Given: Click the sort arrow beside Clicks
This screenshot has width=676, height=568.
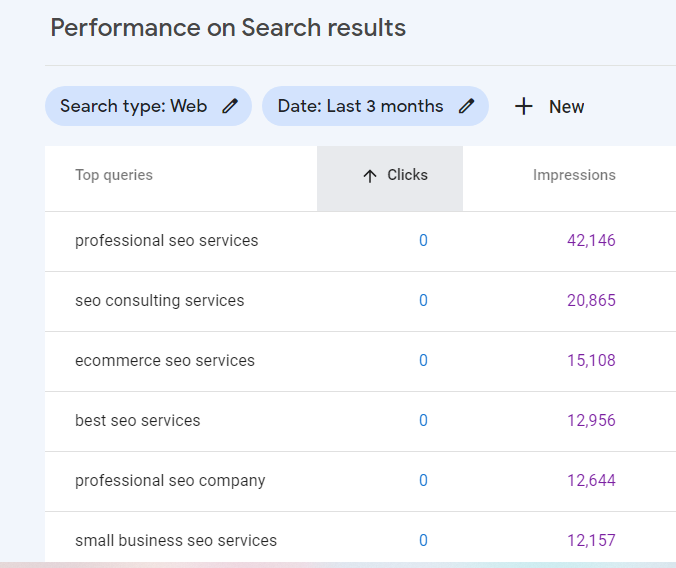Looking at the screenshot, I should [x=370, y=176].
